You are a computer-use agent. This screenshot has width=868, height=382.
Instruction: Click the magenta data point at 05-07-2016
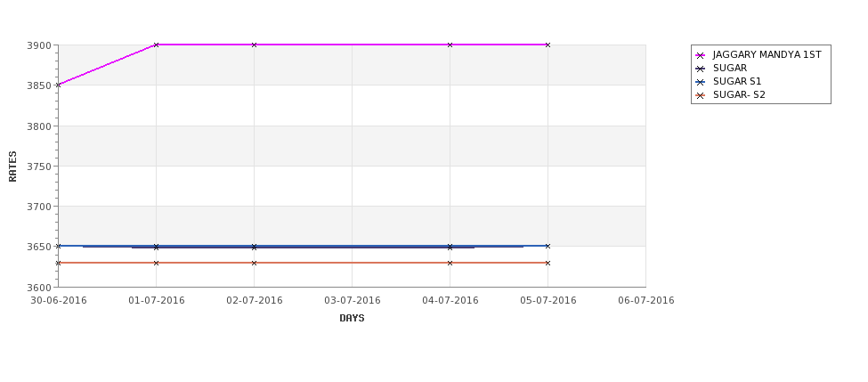(x=548, y=45)
